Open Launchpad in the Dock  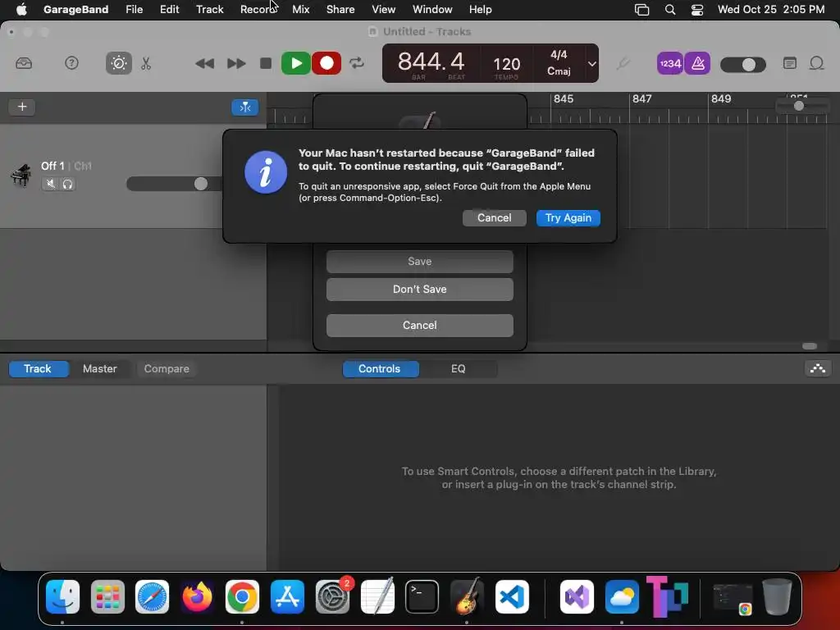click(107, 596)
